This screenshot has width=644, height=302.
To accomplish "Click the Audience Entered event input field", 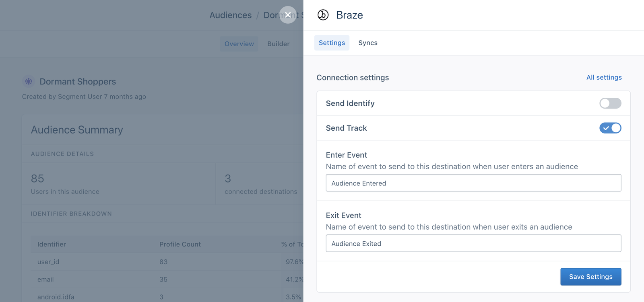I will tap(473, 183).
